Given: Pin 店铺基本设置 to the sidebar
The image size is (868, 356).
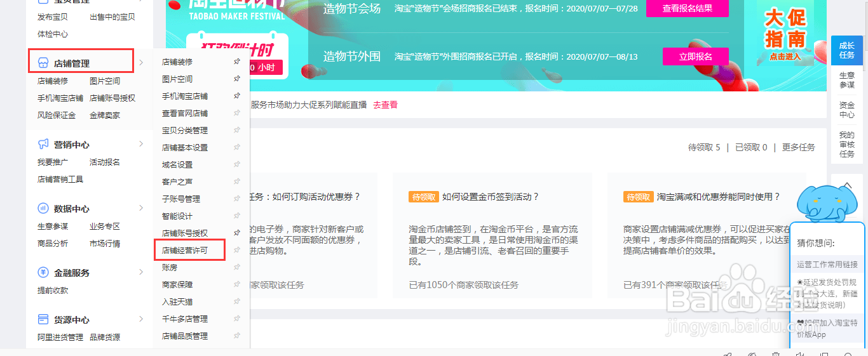Looking at the screenshot, I should (237, 147).
